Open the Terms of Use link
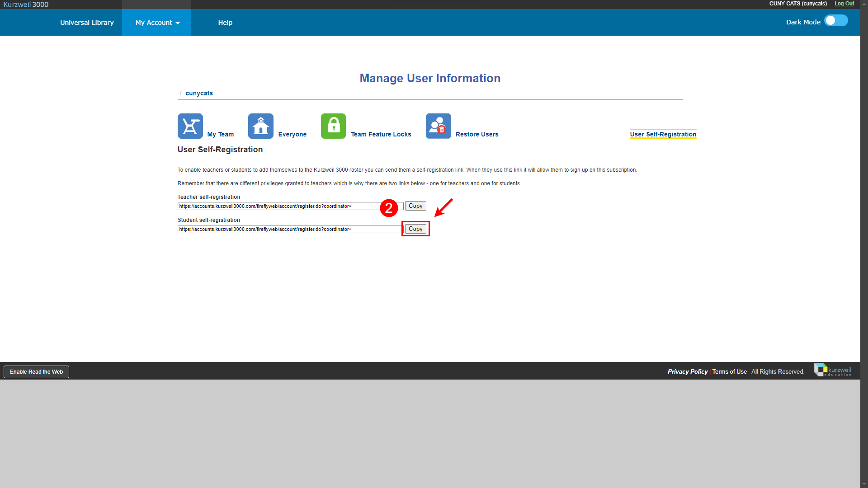Image resolution: width=868 pixels, height=488 pixels. 729,372
